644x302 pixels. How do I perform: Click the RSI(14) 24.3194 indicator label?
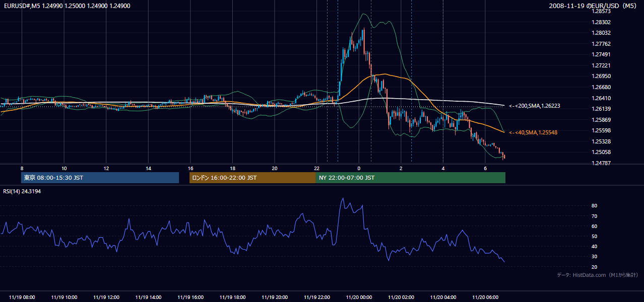point(22,191)
